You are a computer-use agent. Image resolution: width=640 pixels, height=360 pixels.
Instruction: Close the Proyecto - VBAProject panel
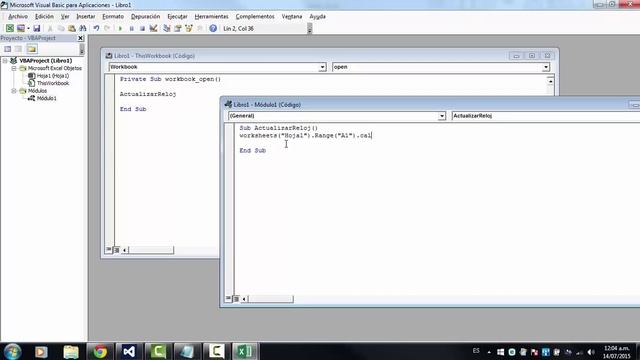[x=80, y=38]
